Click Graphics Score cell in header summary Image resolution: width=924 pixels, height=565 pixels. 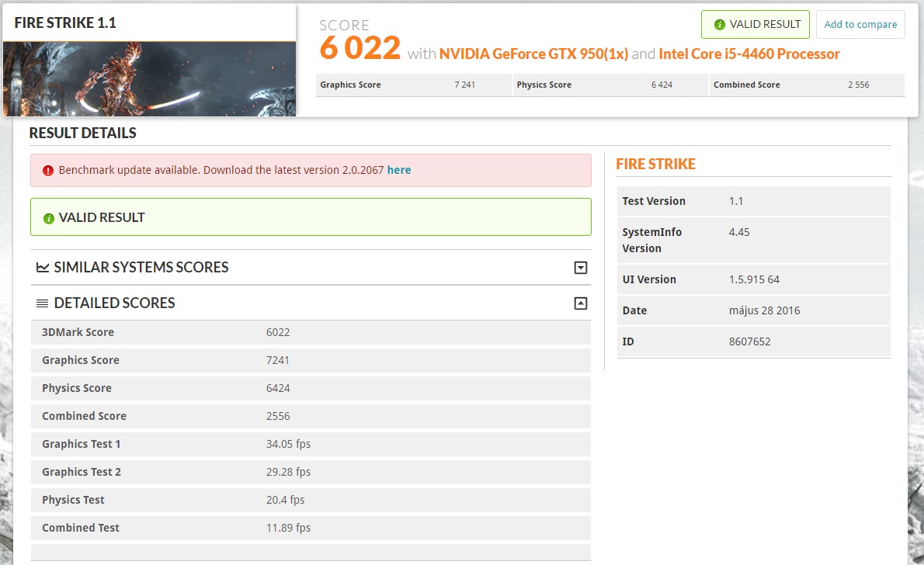(413, 85)
